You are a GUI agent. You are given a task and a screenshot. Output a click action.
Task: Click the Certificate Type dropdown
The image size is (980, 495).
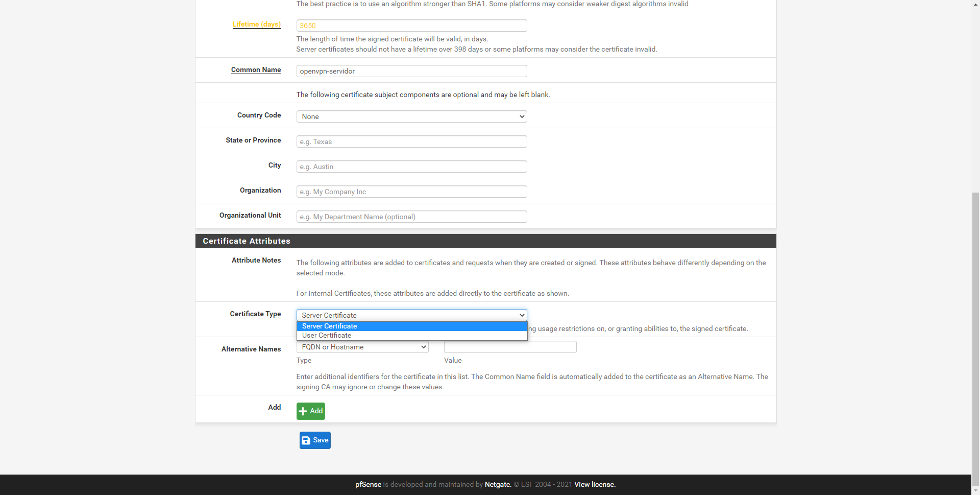pyautogui.click(x=411, y=315)
